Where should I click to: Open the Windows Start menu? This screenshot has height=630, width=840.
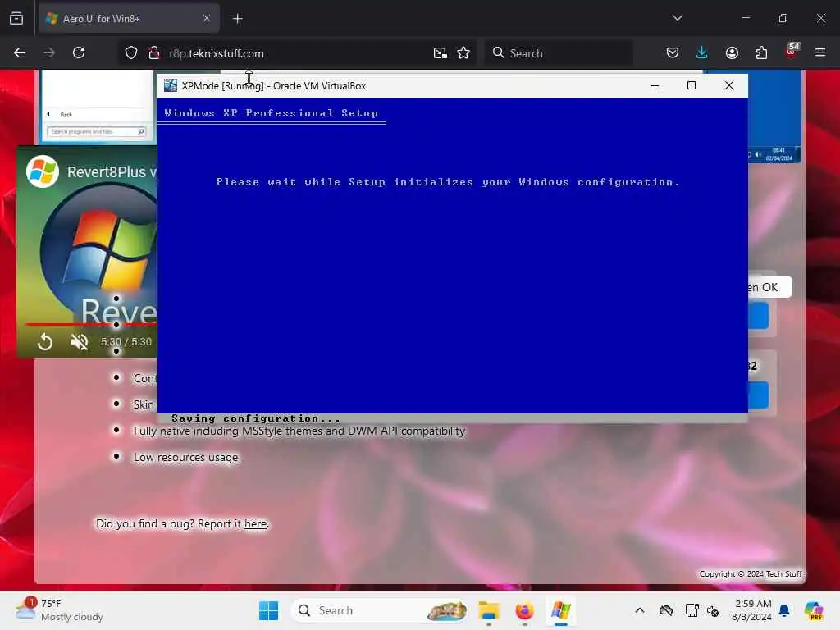click(x=268, y=610)
